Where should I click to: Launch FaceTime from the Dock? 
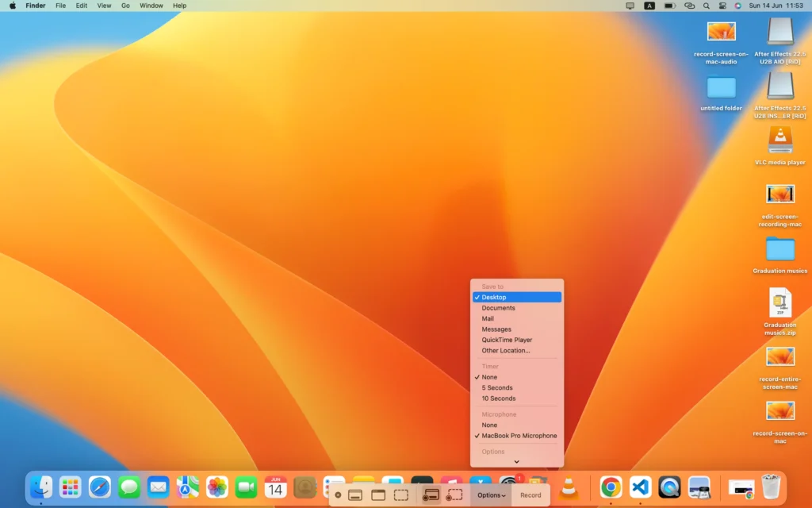point(246,487)
